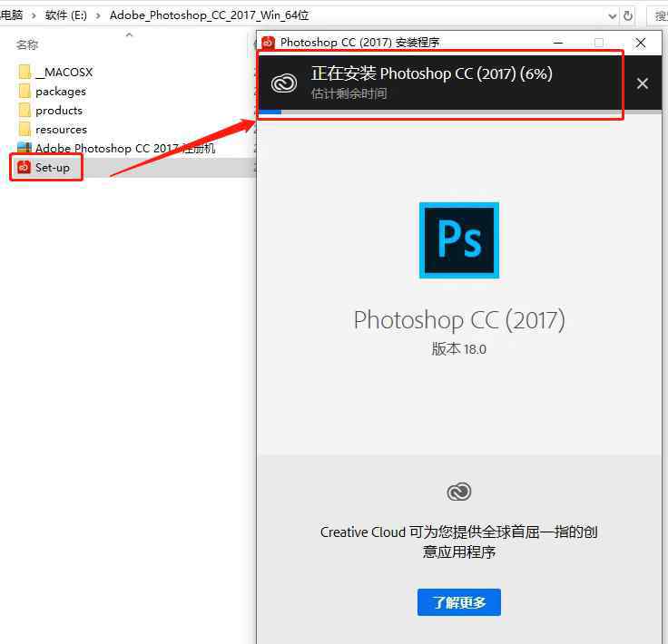Click the Creative Cloud icon in install banner
Image resolution: width=668 pixels, height=644 pixels.
284,83
